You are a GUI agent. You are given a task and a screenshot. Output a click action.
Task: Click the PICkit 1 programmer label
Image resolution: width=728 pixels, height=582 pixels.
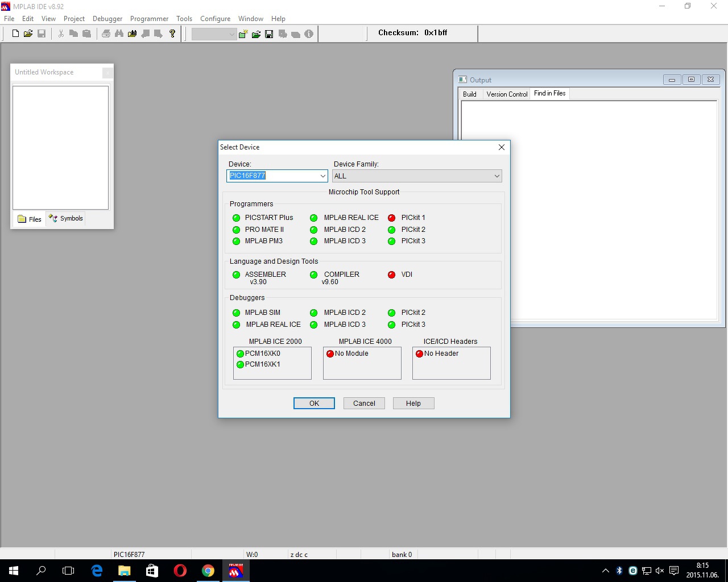pos(413,218)
